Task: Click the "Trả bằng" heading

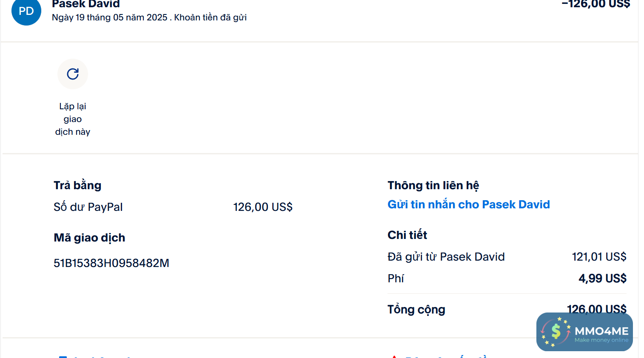Action: click(77, 185)
